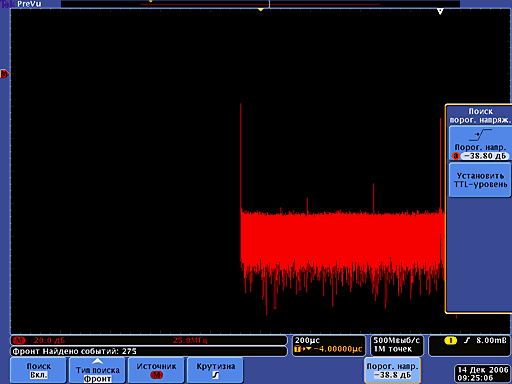Screen dimensions: 512x384
Task: Click the Установить TTL-уровень button
Action: click(480, 180)
